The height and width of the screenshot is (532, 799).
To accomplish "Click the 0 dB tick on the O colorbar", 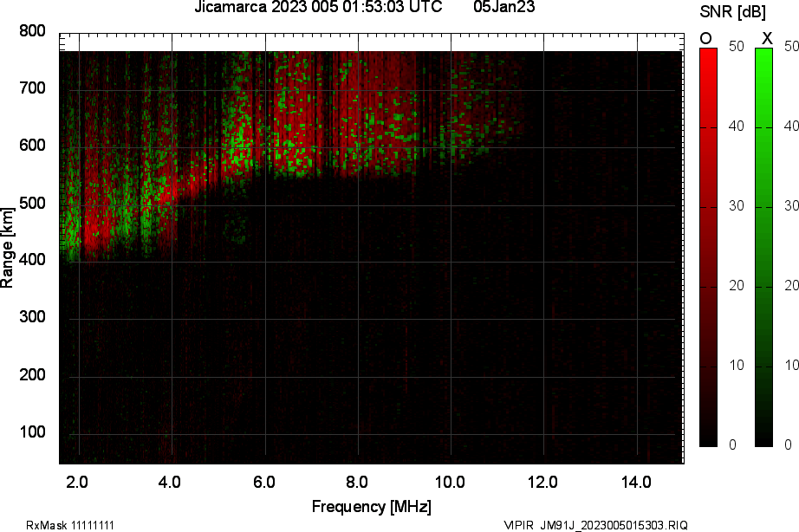I will pyautogui.click(x=733, y=444).
